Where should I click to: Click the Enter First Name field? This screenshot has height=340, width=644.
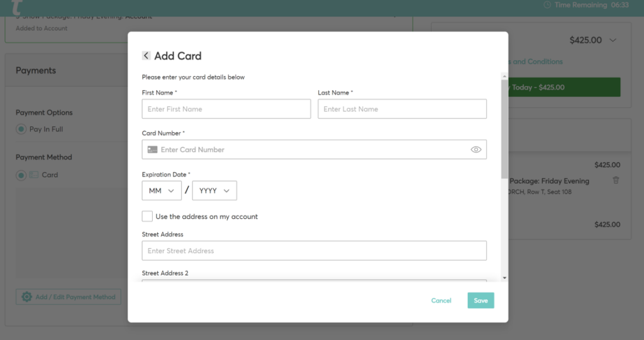(x=226, y=109)
